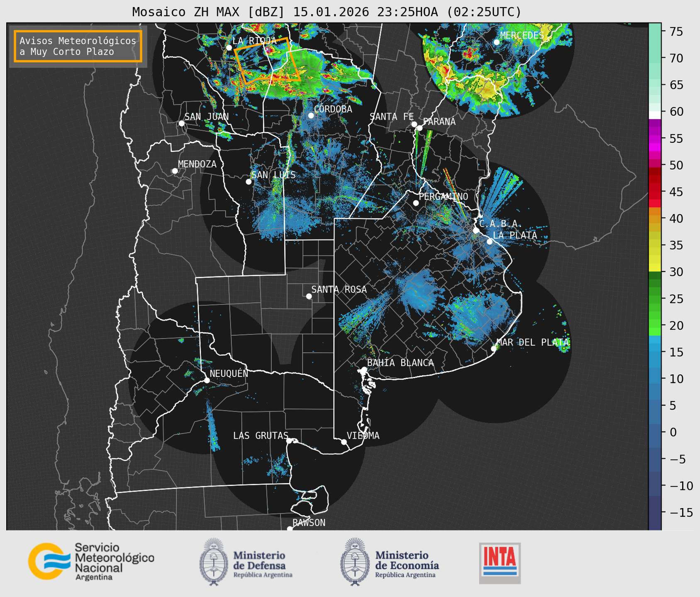Click the magenta 55 dBZ color band
700x597 pixels.
click(x=655, y=139)
